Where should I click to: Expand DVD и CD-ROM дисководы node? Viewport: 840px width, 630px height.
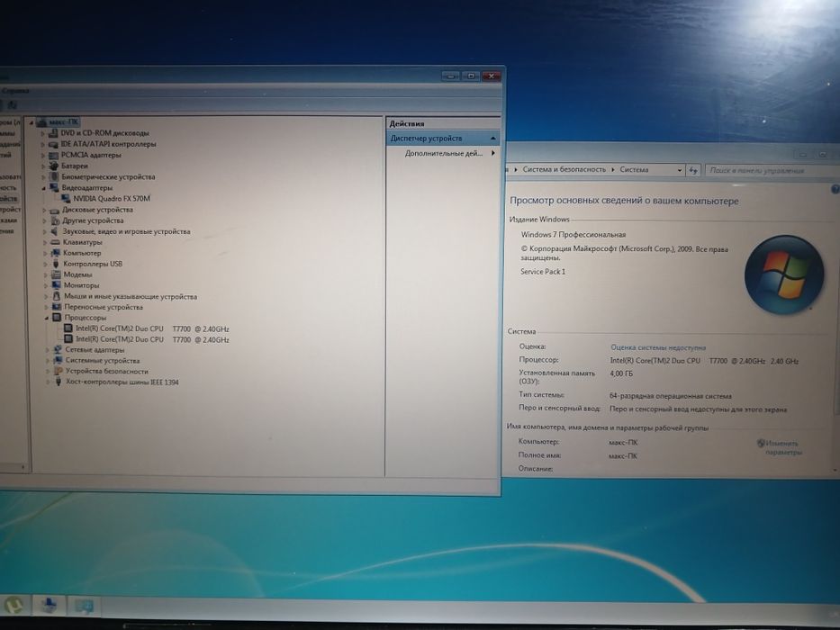pyautogui.click(x=43, y=133)
